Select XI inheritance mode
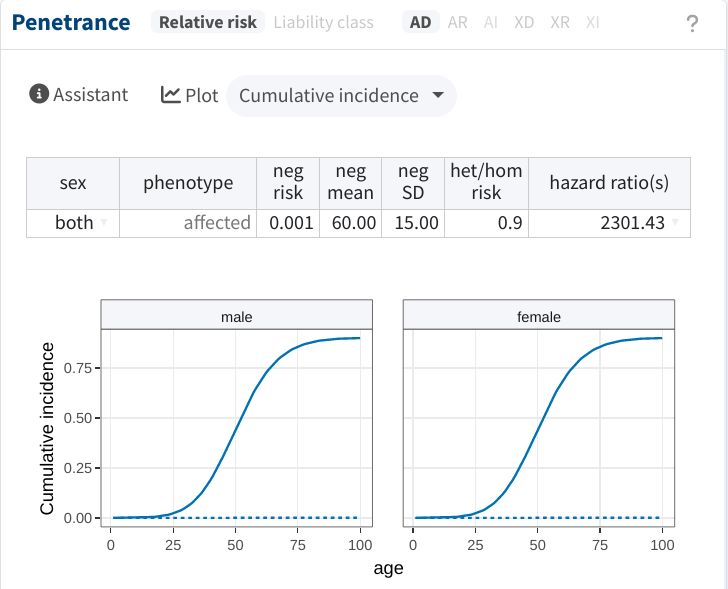Screen dimensions: 728x589 [592, 22]
